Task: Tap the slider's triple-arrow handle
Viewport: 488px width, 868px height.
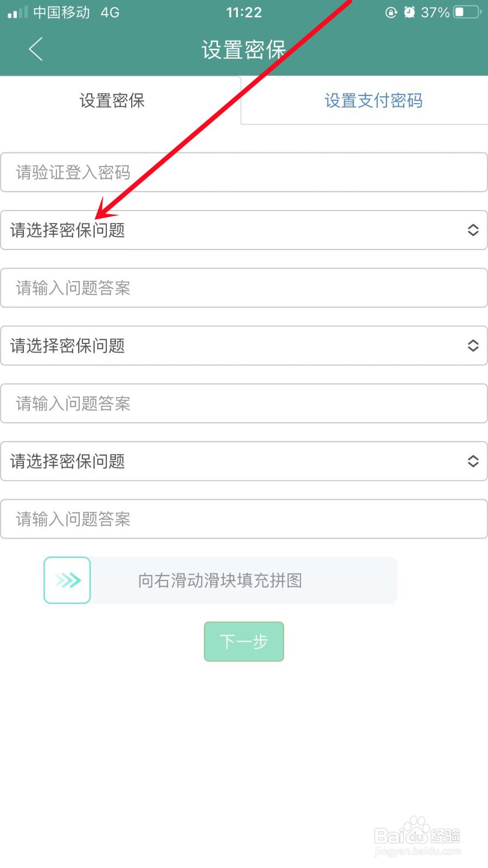Action: coord(67,580)
